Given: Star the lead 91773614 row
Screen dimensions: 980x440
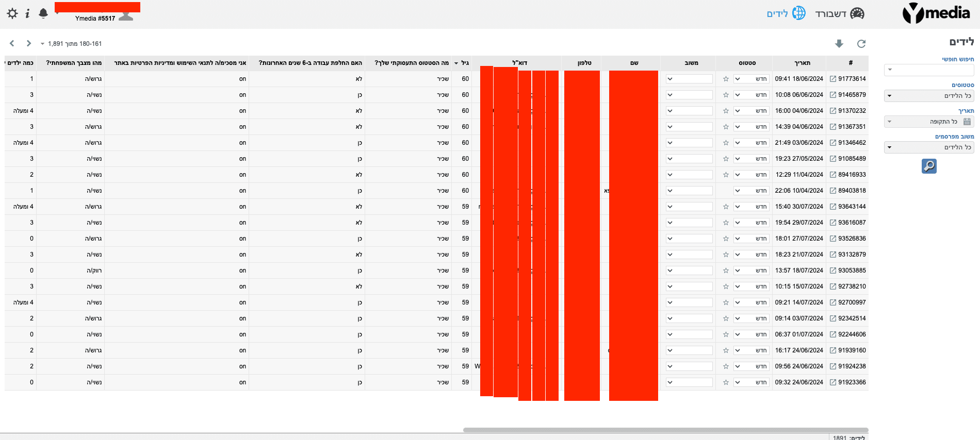Looking at the screenshot, I should (726, 79).
